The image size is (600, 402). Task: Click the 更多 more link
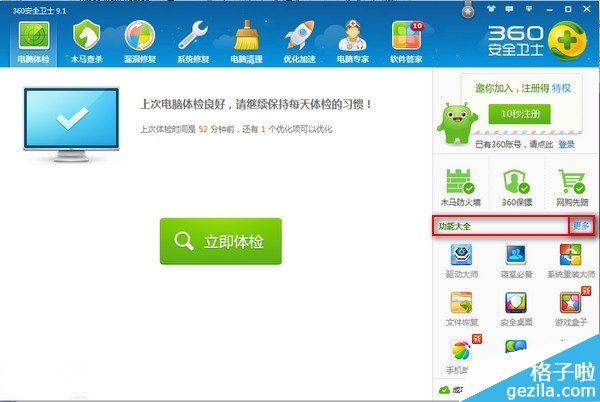[581, 226]
